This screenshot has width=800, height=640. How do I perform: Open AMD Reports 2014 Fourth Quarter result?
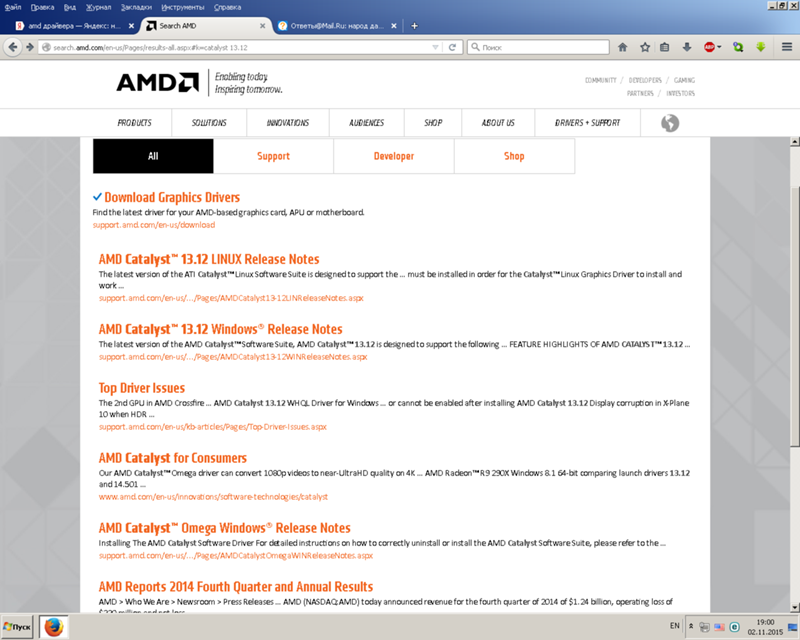(x=236, y=586)
